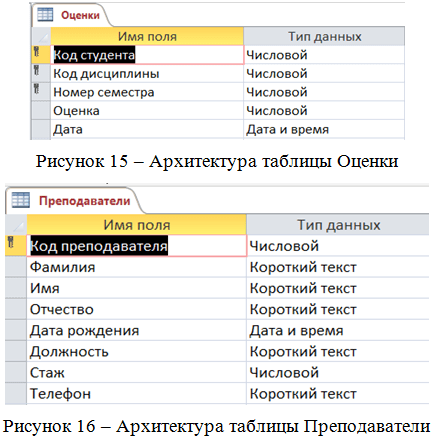Click key icon beside Код студента
Screen dimensions: 438x439
(x=36, y=52)
